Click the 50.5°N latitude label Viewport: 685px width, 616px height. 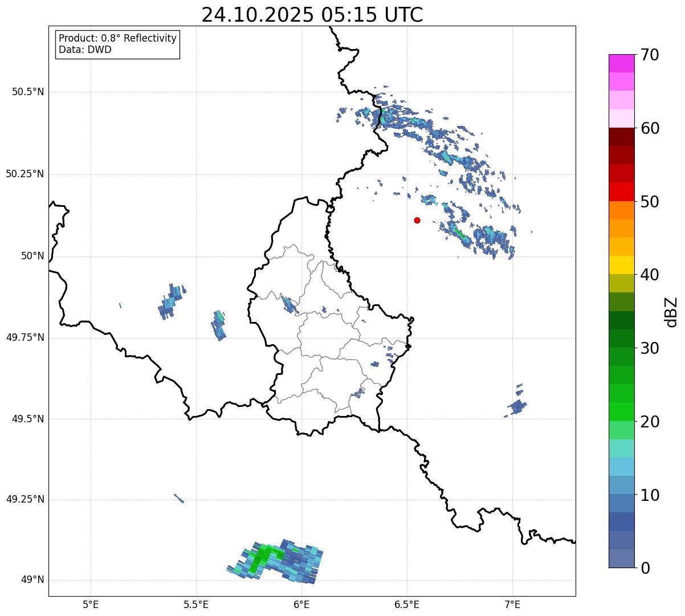click(x=28, y=92)
